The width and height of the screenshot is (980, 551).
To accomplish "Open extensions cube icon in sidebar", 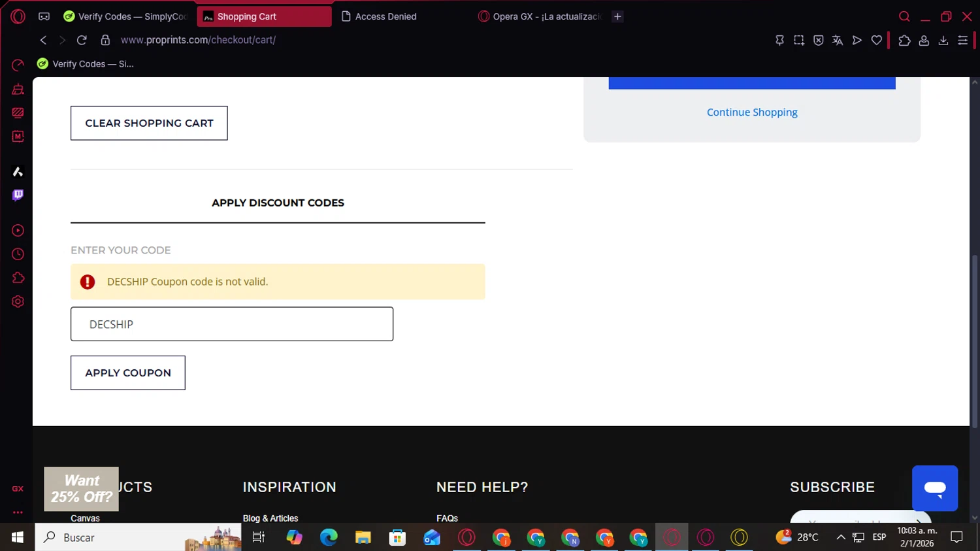I will click(x=18, y=278).
